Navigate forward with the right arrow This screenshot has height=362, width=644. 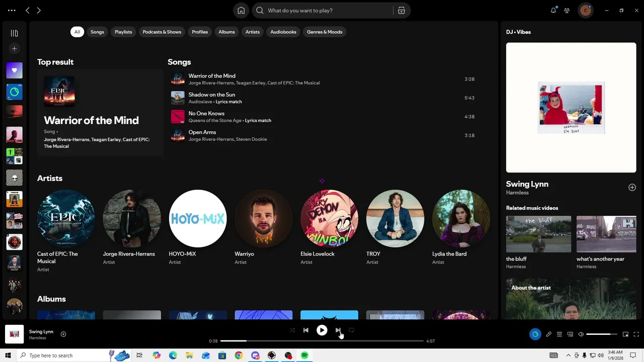click(x=39, y=11)
